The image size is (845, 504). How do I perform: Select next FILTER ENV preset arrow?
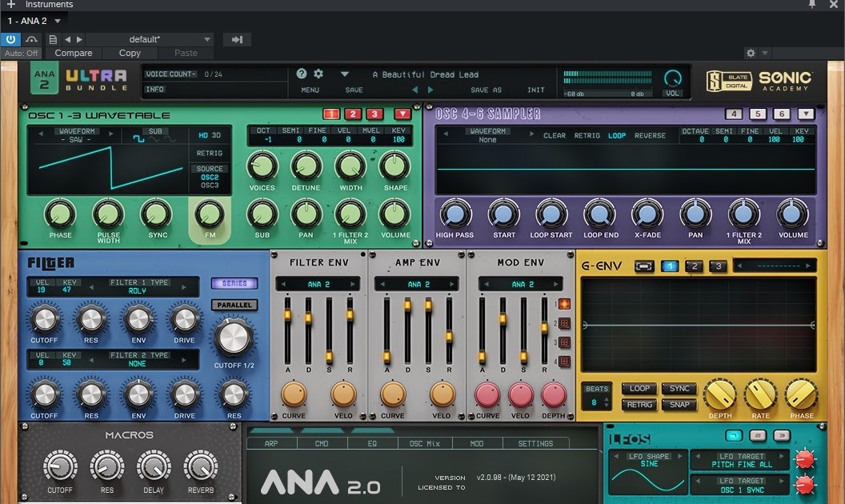(x=353, y=284)
